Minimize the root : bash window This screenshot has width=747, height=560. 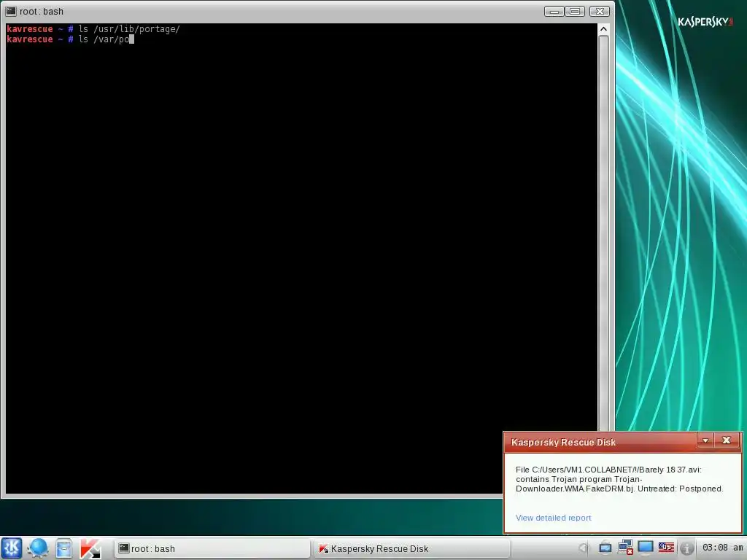[554, 11]
